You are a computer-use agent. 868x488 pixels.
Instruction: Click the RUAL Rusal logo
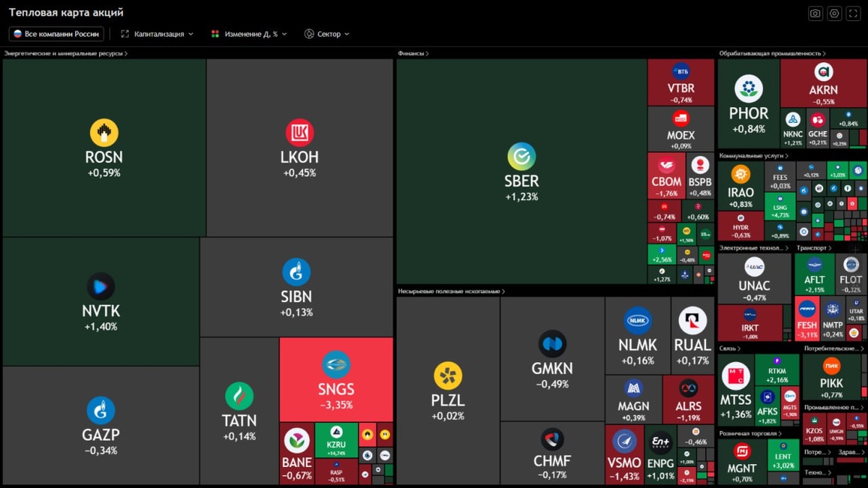pyautogui.click(x=692, y=321)
